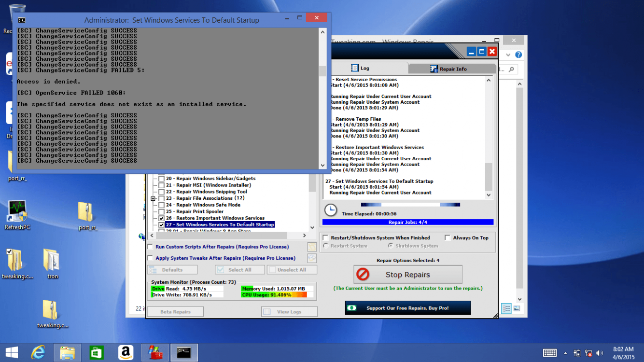The image size is (644, 362).
Task: Select the command prompt taskbar icon
Action: tap(184, 353)
